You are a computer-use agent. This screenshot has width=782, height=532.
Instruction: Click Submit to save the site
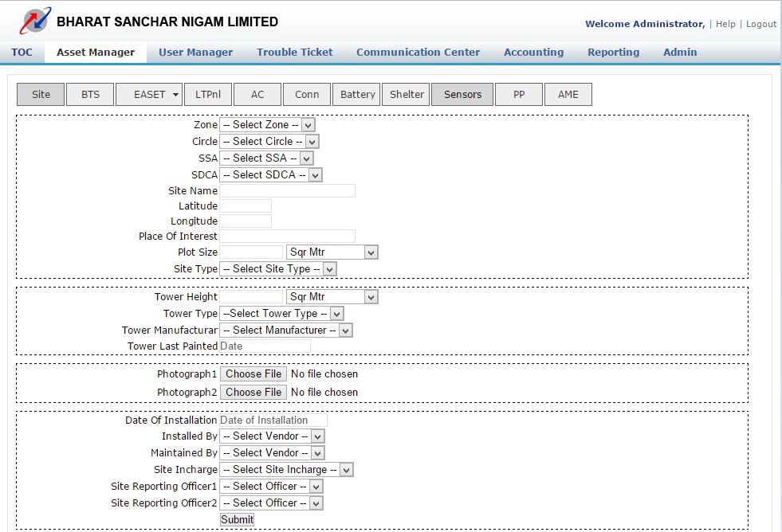[x=237, y=519]
